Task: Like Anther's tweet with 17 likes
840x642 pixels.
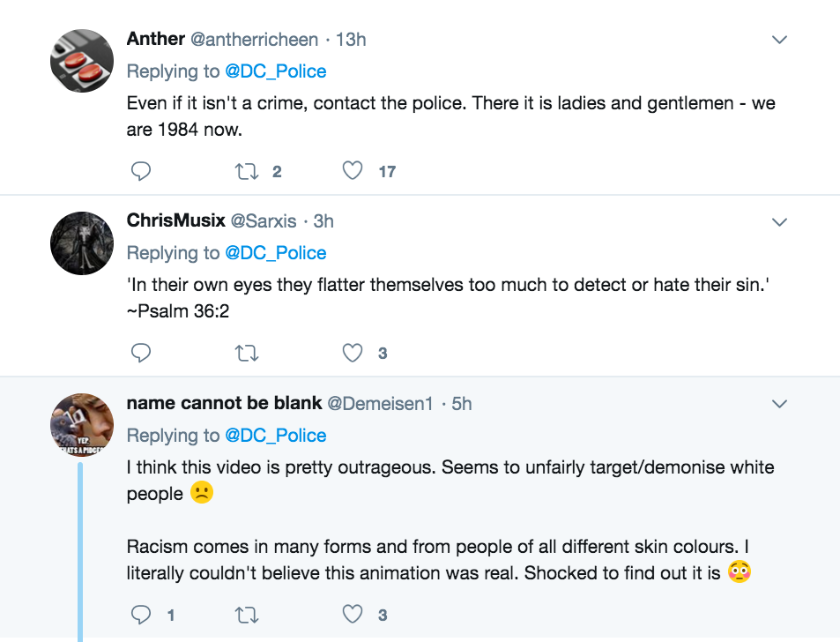Action: pos(353,172)
